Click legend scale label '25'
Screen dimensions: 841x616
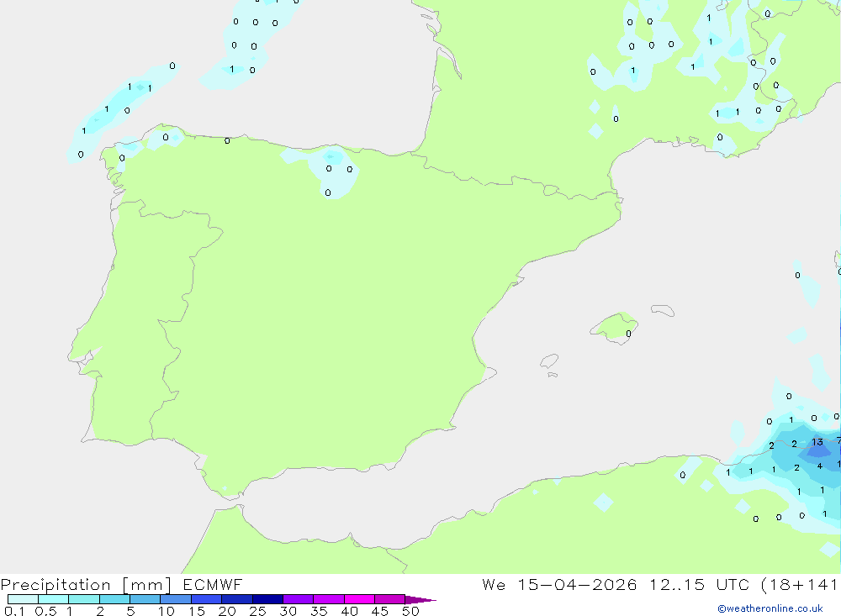[x=257, y=611]
